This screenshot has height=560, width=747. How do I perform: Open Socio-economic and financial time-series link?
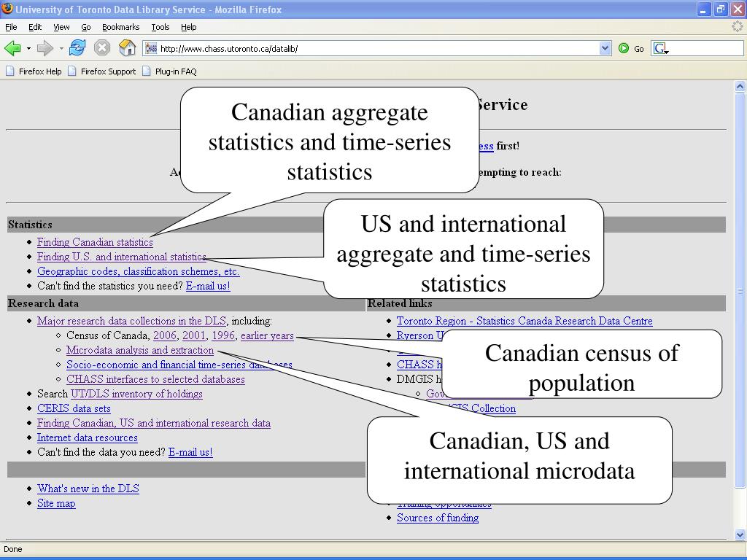[179, 365]
